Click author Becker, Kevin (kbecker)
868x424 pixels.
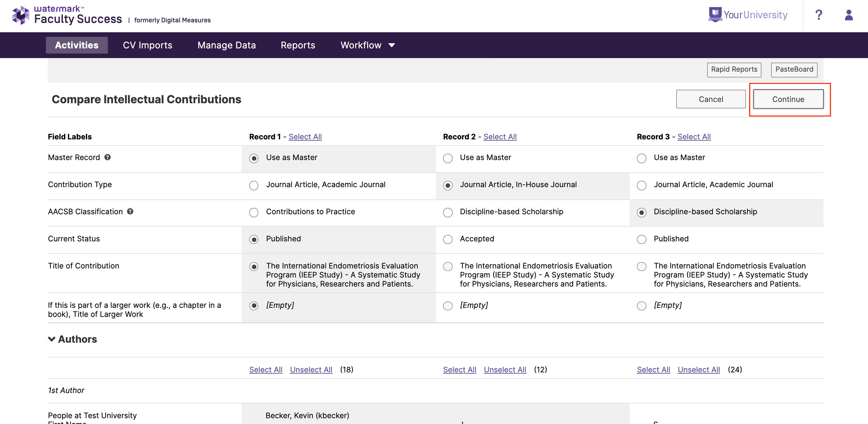tap(307, 416)
